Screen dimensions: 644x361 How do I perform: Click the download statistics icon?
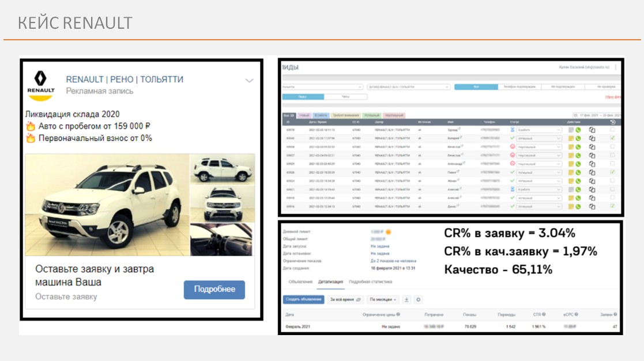pyautogui.click(x=406, y=299)
